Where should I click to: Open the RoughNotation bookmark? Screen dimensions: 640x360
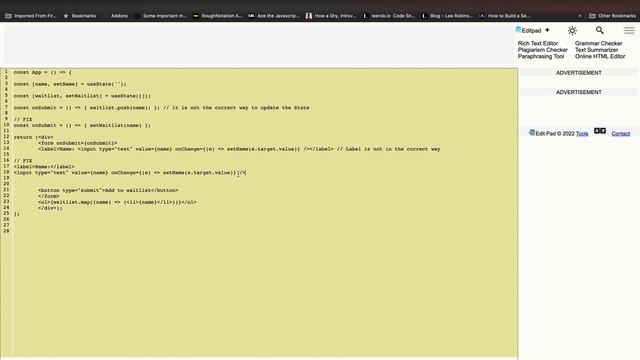coord(218,16)
